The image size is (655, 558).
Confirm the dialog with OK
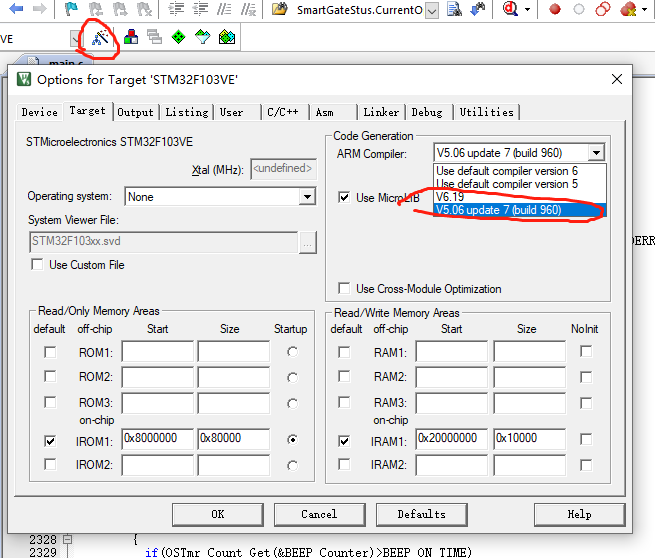(218, 514)
